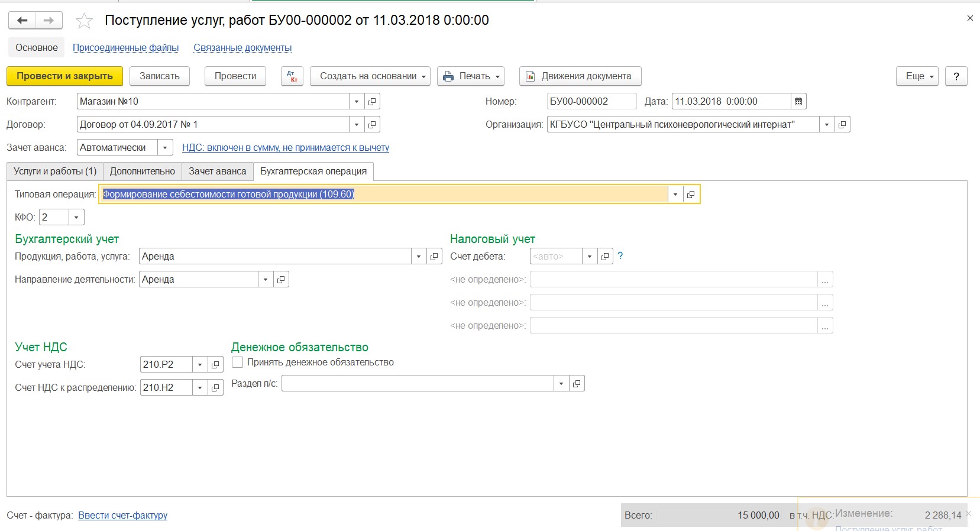
Task: Go forward with the right arrow button
Action: pos(49,21)
